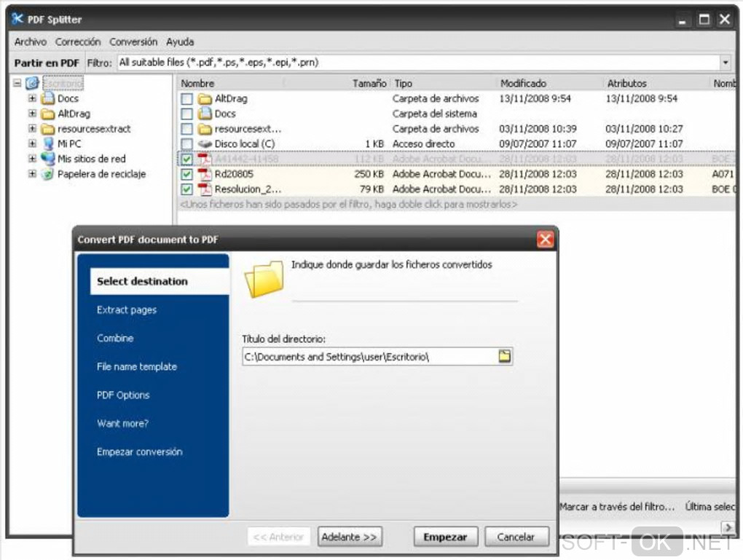This screenshot has width=743, height=560.
Task: Click Docs folder icon in file list
Action: [205, 114]
